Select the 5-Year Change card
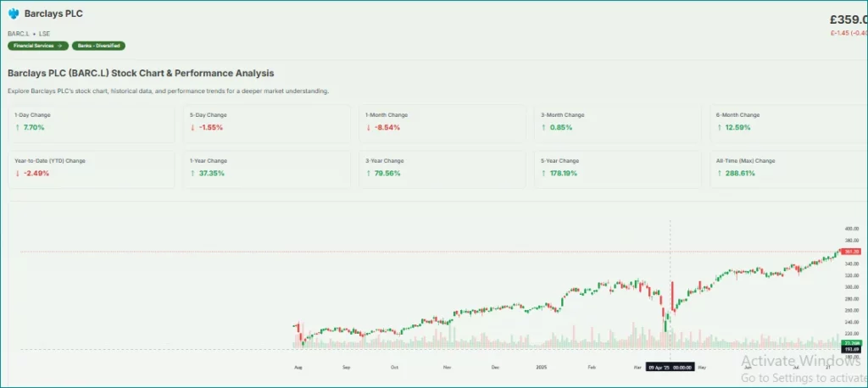This screenshot has width=868, height=388. coord(617,169)
